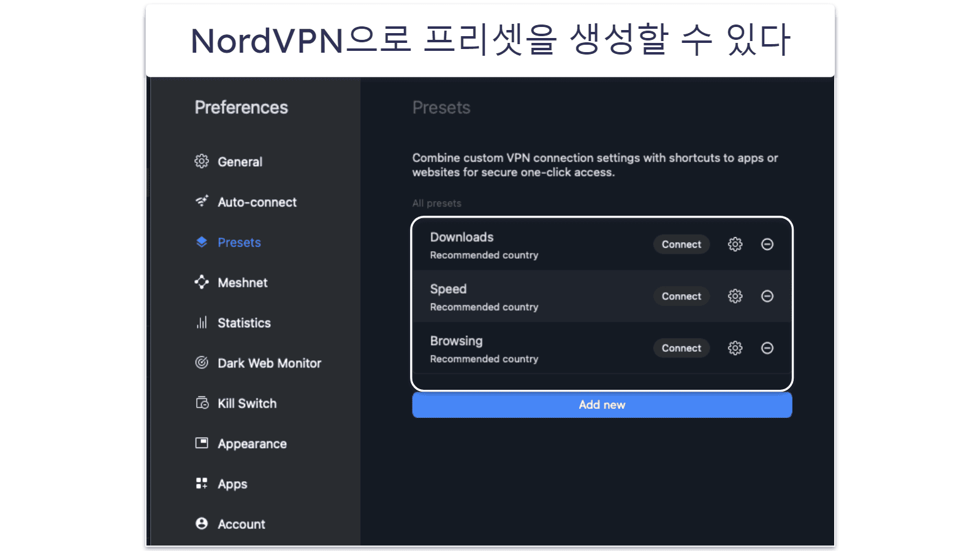Select the Browsing preset name
This screenshot has height=551, width=980.
tap(456, 341)
